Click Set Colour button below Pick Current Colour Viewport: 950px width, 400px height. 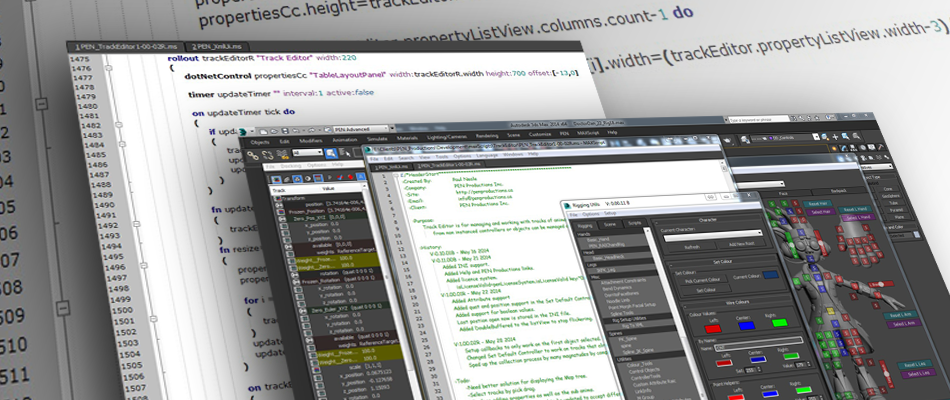[706, 290]
